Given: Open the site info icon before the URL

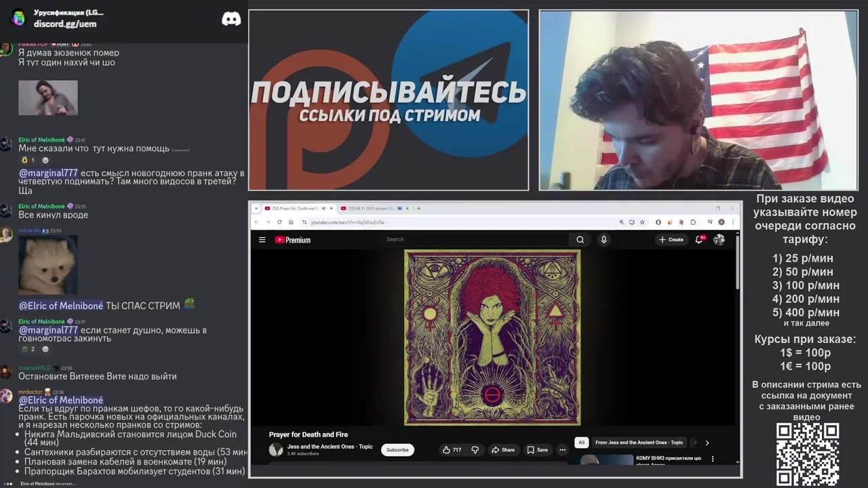Looking at the screenshot, I should 304,222.
